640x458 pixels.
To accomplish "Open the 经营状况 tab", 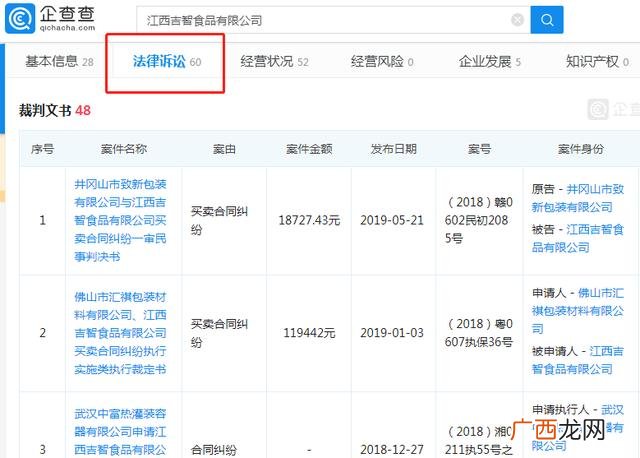I will (x=274, y=62).
